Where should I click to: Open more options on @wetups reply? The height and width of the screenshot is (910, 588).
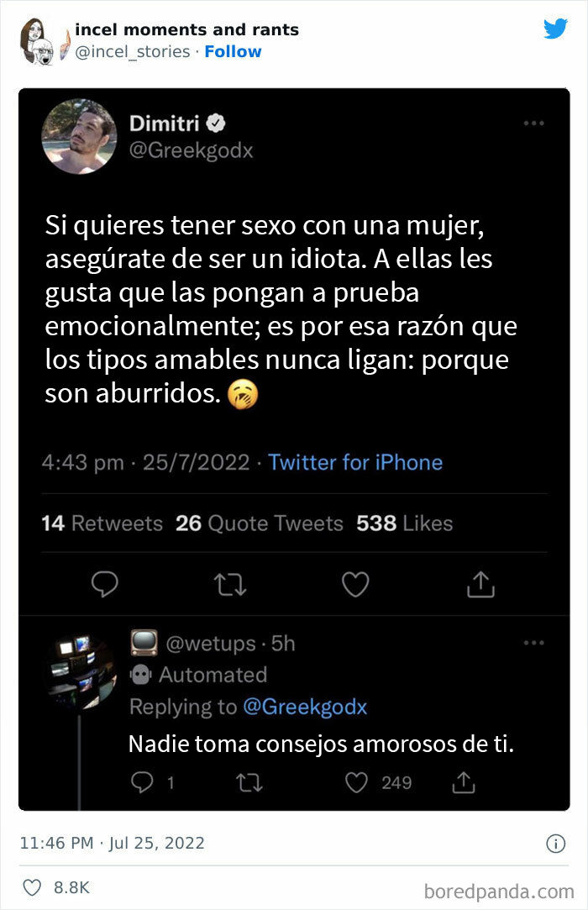(533, 644)
